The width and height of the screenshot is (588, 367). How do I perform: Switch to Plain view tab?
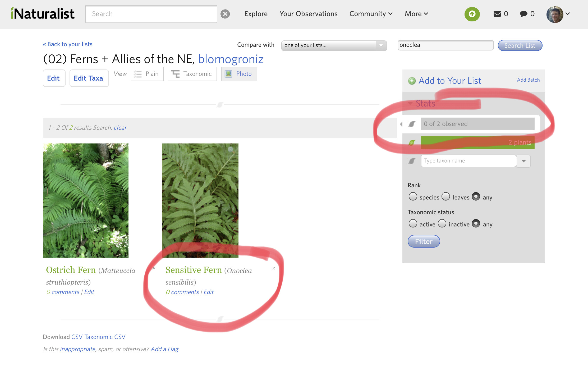click(147, 74)
